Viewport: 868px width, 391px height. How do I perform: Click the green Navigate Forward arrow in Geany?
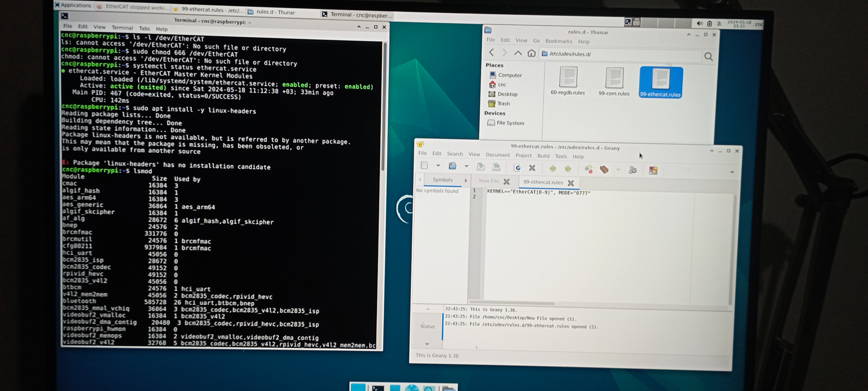pyautogui.click(x=568, y=169)
